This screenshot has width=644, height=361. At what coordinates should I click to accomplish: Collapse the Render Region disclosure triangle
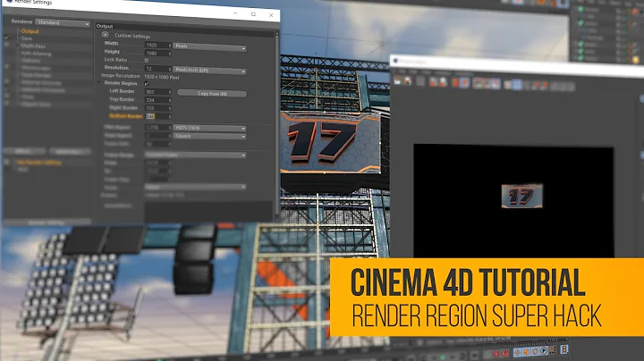[x=99, y=82]
